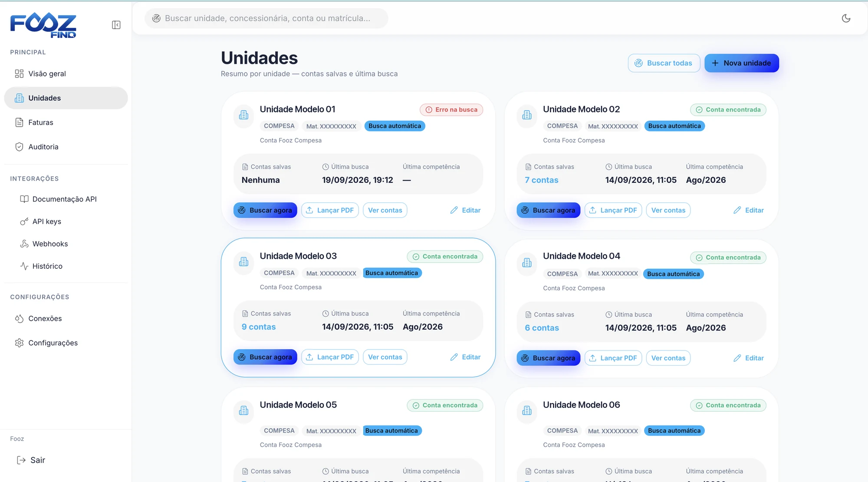The height and width of the screenshot is (482, 868).
Task: Open Faturas in the sidebar
Action: coord(66,122)
